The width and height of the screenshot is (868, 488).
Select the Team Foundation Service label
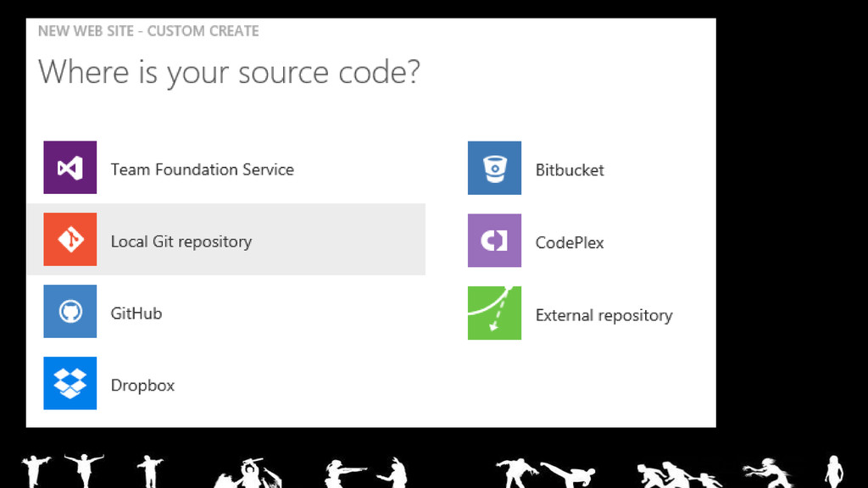202,169
